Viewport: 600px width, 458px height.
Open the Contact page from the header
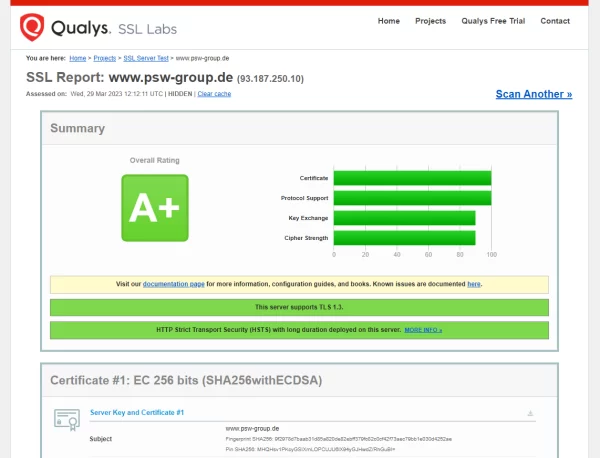pyautogui.click(x=555, y=21)
